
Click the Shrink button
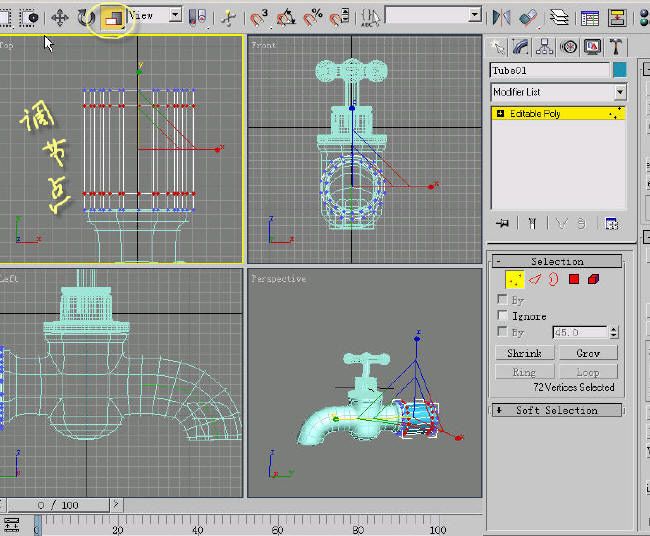(x=524, y=353)
